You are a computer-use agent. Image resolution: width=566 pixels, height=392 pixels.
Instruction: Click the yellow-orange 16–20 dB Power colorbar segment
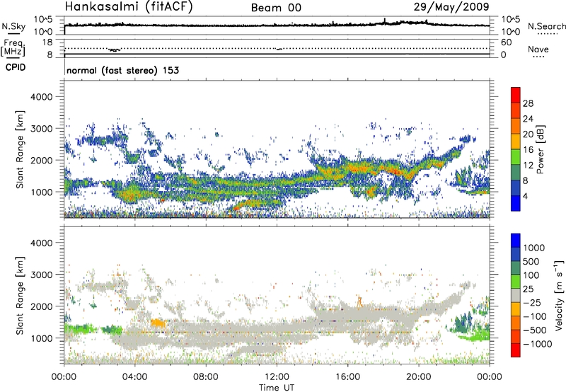tap(516, 142)
